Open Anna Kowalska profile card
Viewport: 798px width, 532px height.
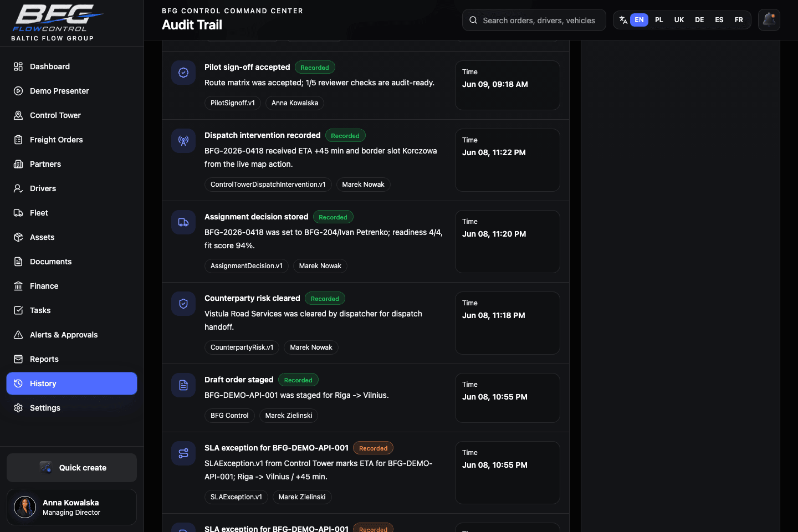[71, 507]
